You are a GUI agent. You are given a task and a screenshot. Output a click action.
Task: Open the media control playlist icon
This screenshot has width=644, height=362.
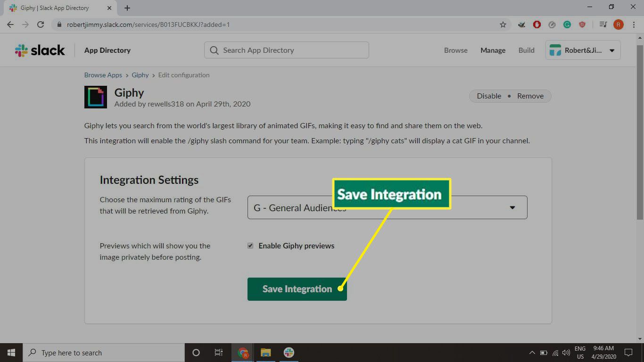603,25
